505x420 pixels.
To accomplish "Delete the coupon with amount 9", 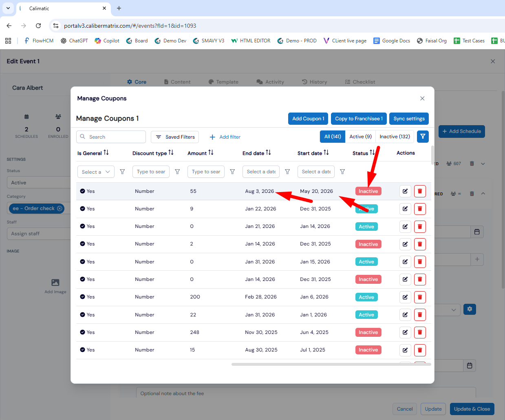I will (420, 209).
